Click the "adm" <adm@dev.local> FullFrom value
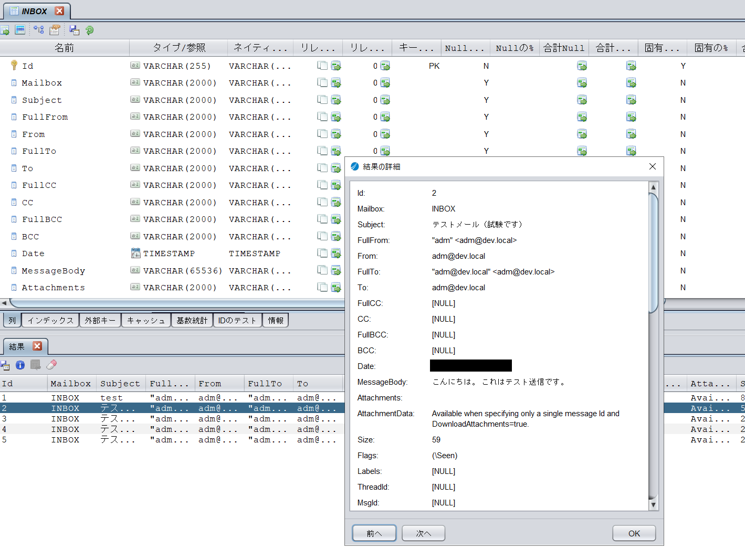Screen dimensions: 745x560 click(475, 240)
